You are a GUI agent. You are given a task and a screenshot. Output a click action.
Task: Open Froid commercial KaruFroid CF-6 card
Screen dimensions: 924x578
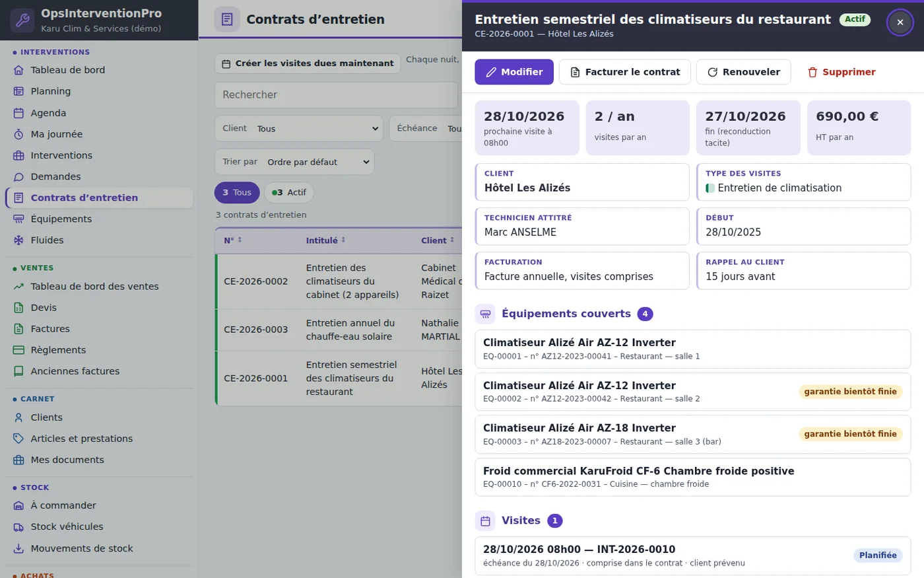tap(693, 477)
